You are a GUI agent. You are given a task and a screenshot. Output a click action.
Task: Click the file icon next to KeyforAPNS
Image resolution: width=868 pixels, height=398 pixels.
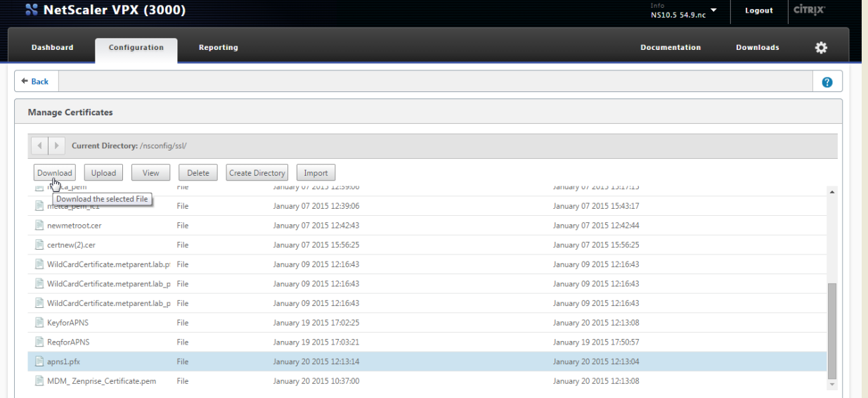click(39, 323)
